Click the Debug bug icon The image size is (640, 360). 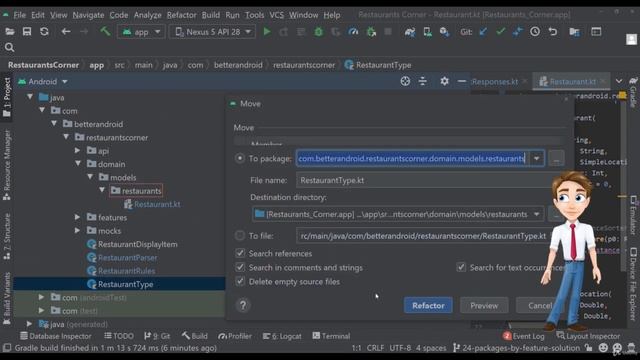[x=318, y=31]
